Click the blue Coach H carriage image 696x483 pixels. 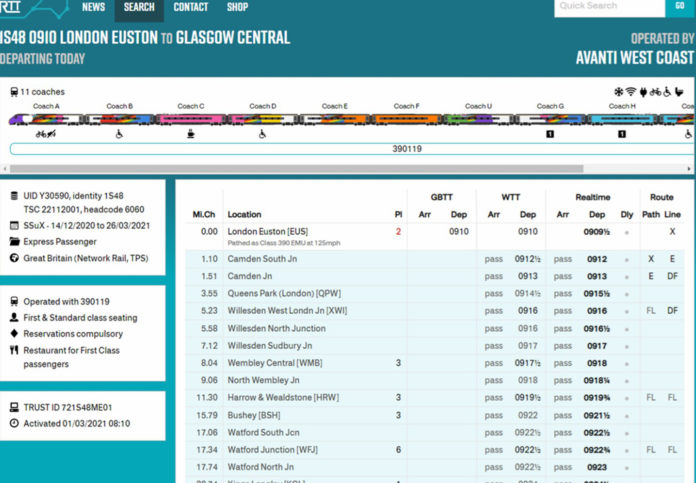(x=623, y=119)
